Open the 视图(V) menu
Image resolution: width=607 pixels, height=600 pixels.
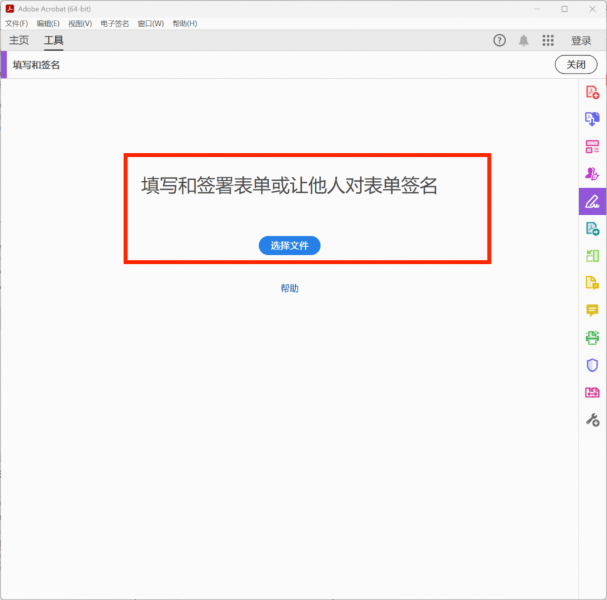point(80,24)
